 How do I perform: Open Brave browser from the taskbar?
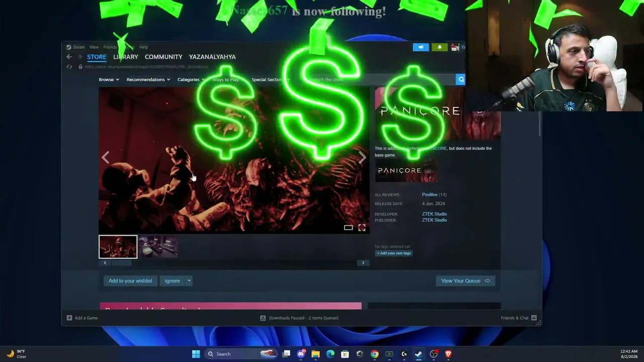click(x=448, y=354)
